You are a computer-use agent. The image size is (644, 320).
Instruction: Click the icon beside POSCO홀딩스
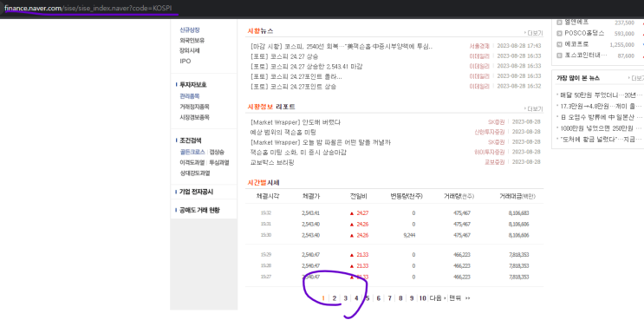coord(559,33)
